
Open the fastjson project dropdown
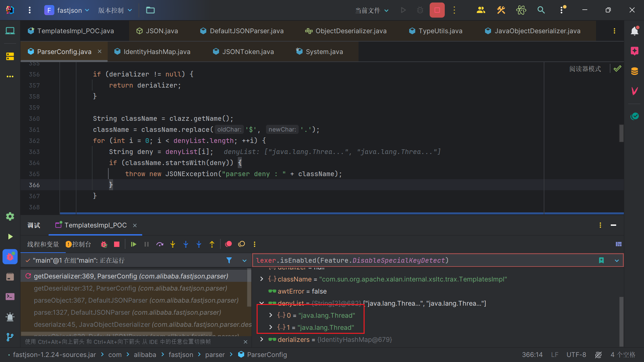pos(67,10)
